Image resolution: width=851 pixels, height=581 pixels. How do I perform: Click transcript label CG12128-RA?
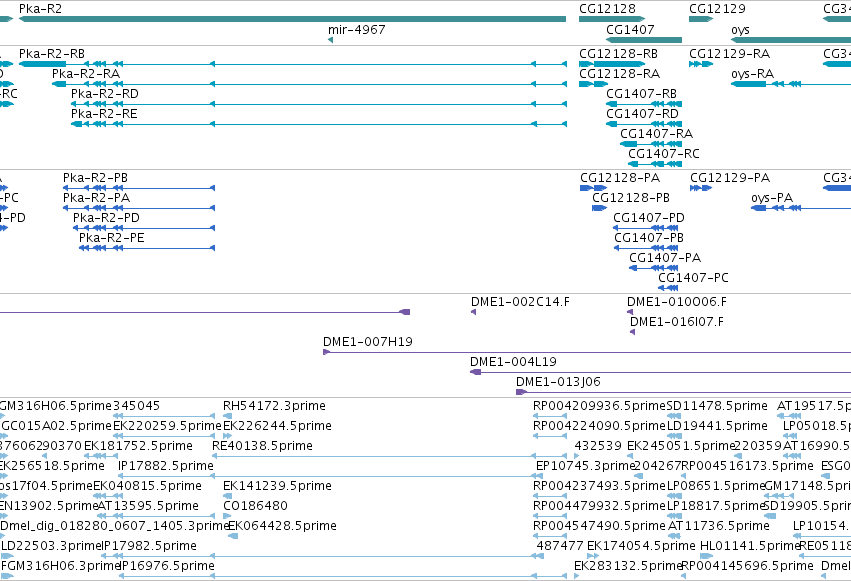pyautogui.click(x=619, y=74)
